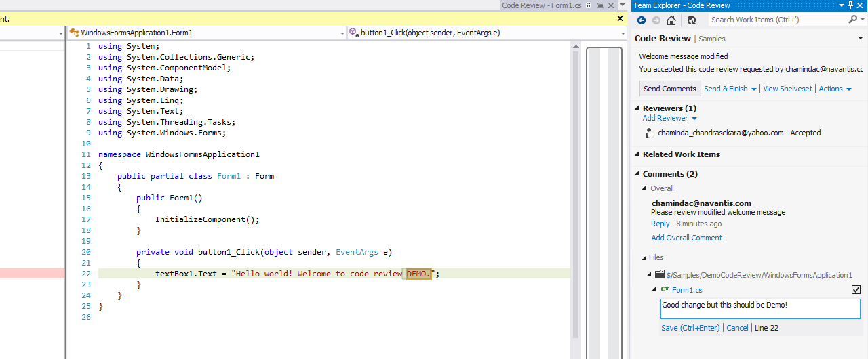Open the WindowsFormsApplication1.Form1 class dropdown
This screenshot has width=868, height=359.
[342, 33]
